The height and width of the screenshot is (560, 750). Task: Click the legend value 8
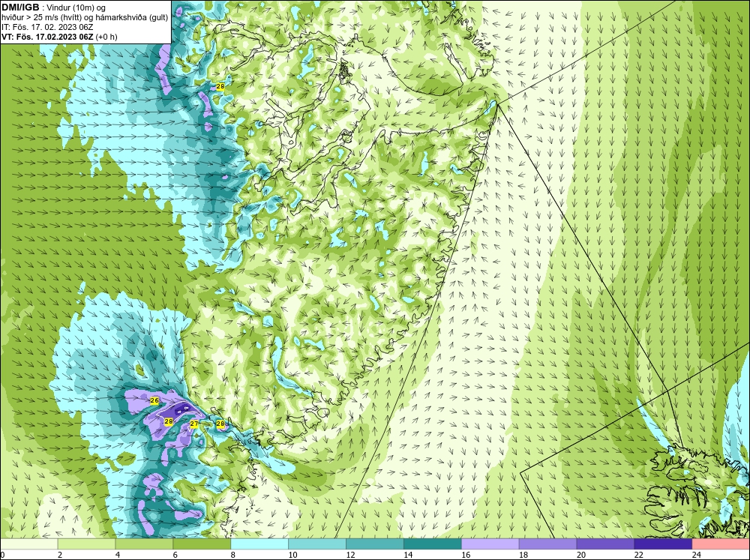click(233, 555)
